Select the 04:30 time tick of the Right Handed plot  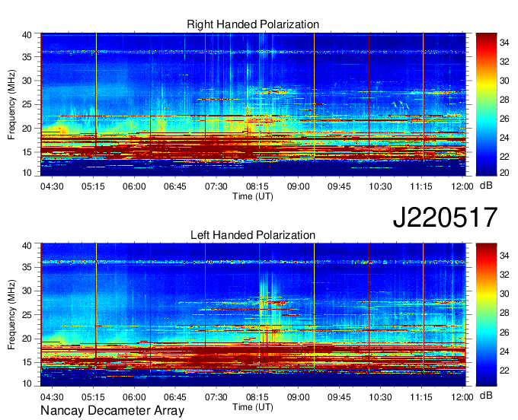pyautogui.click(x=52, y=186)
